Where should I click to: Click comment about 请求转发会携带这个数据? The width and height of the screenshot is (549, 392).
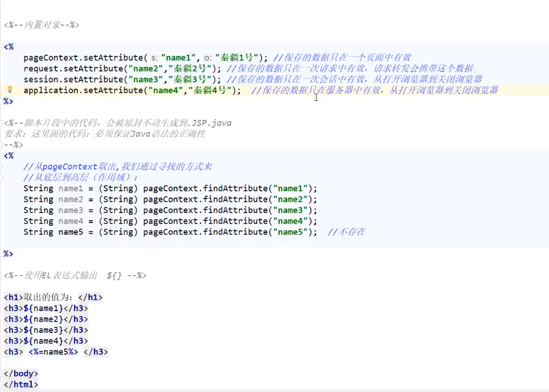424,69
